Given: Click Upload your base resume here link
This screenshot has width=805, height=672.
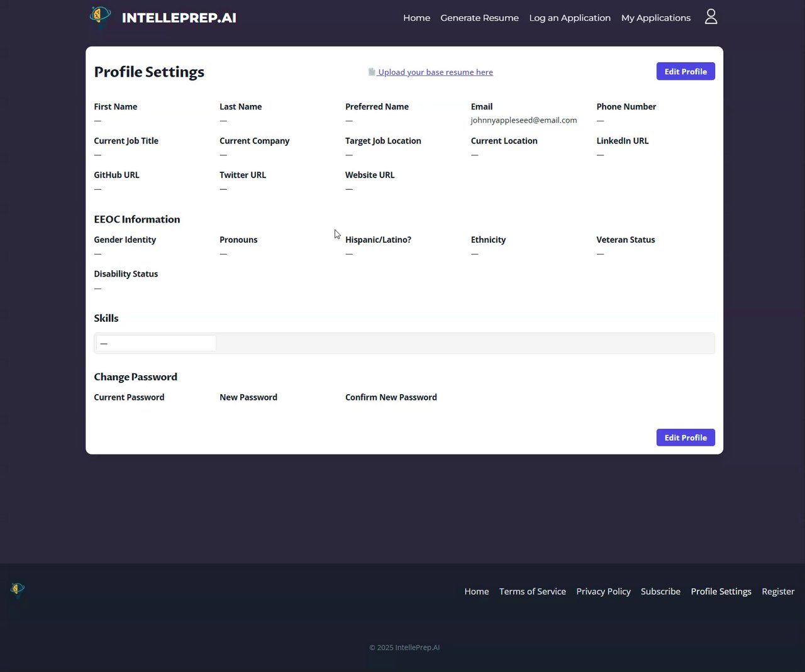Looking at the screenshot, I should point(435,72).
